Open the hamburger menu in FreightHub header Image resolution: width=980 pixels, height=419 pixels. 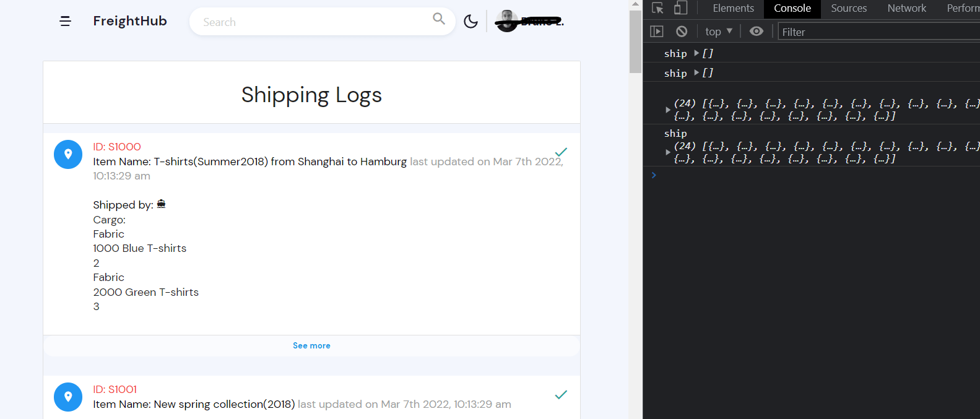coord(65,21)
